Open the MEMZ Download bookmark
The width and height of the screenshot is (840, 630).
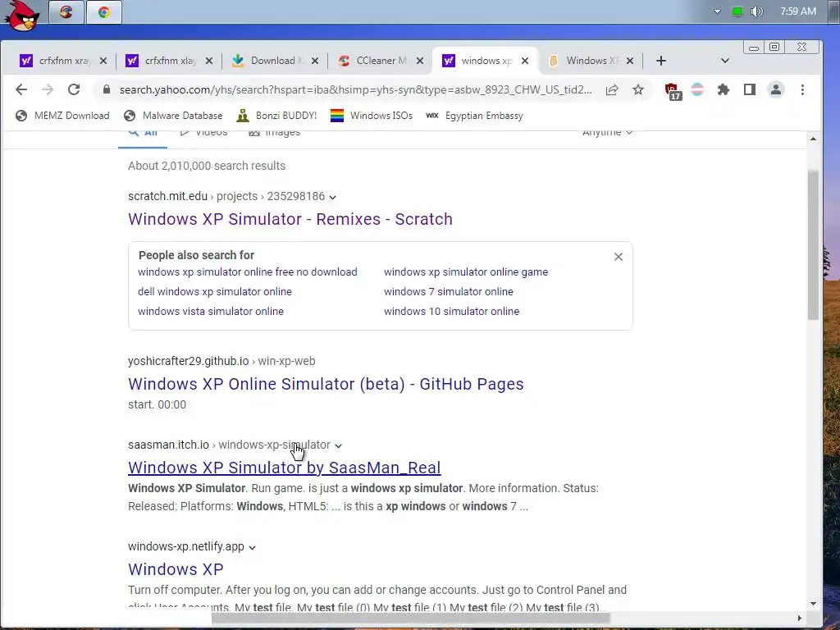coord(62,115)
